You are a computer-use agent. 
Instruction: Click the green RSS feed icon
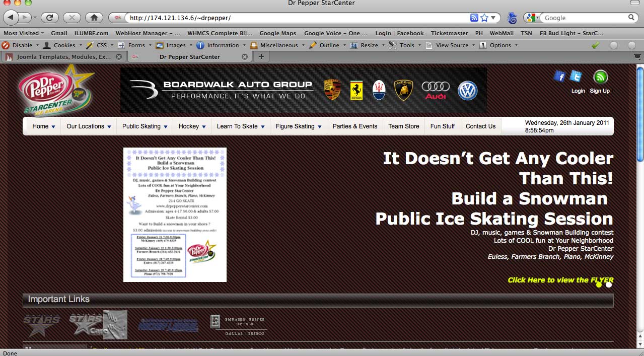tap(600, 77)
